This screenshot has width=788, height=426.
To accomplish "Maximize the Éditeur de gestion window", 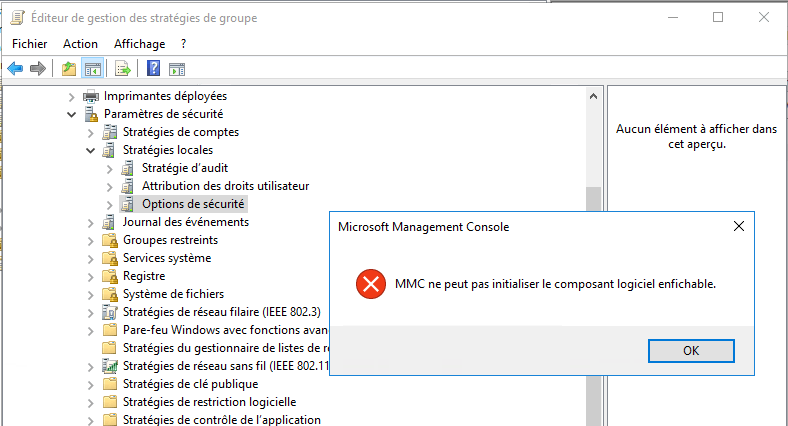I will click(718, 17).
